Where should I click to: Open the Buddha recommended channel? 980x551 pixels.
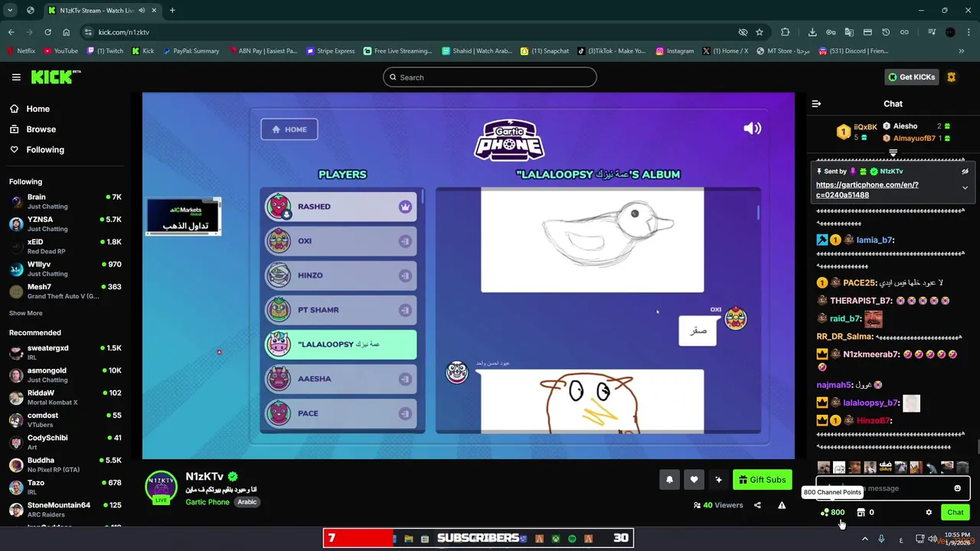pyautogui.click(x=65, y=465)
